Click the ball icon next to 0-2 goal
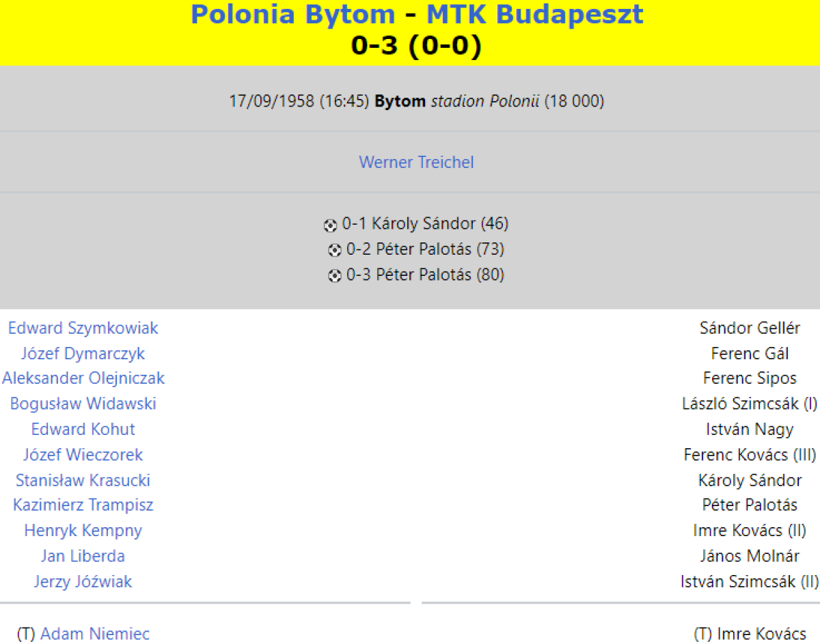 tap(335, 250)
